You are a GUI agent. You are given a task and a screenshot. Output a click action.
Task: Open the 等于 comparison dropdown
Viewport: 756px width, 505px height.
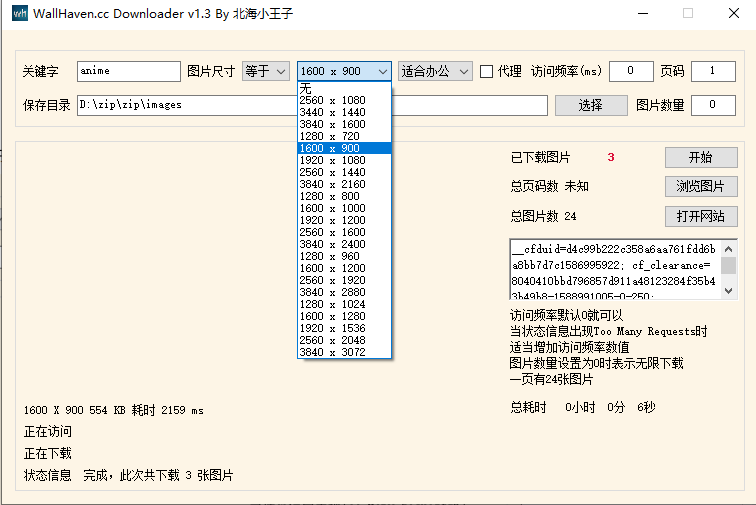(266, 71)
